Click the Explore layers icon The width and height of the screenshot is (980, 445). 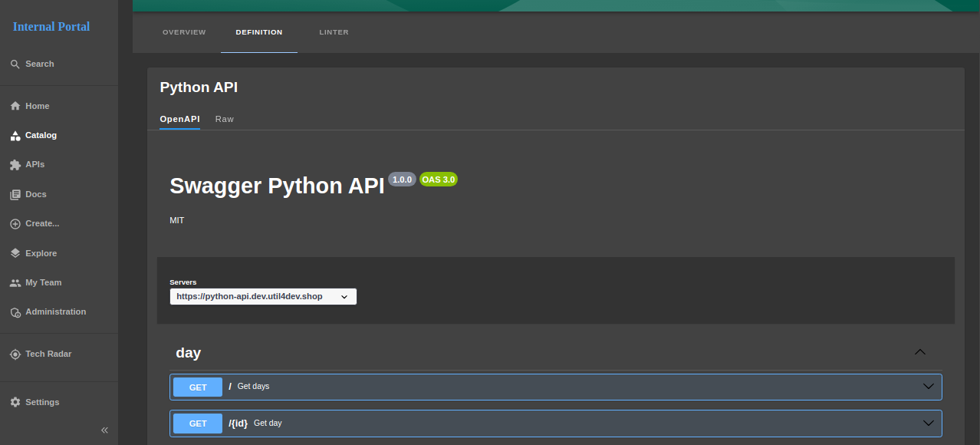point(15,253)
